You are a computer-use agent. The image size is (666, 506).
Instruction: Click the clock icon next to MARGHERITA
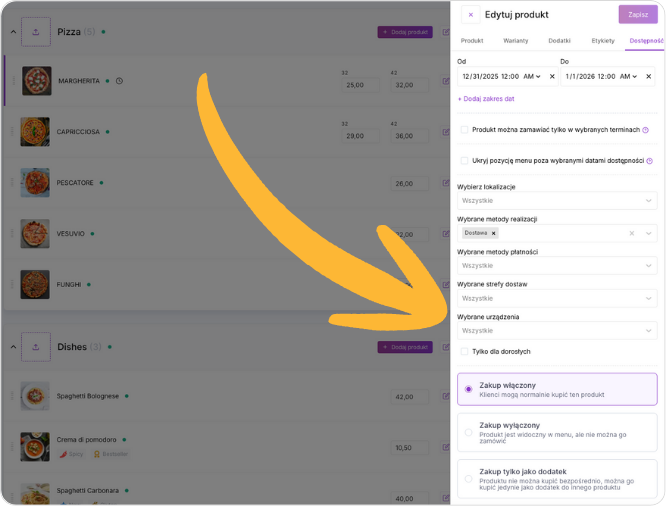click(x=119, y=81)
